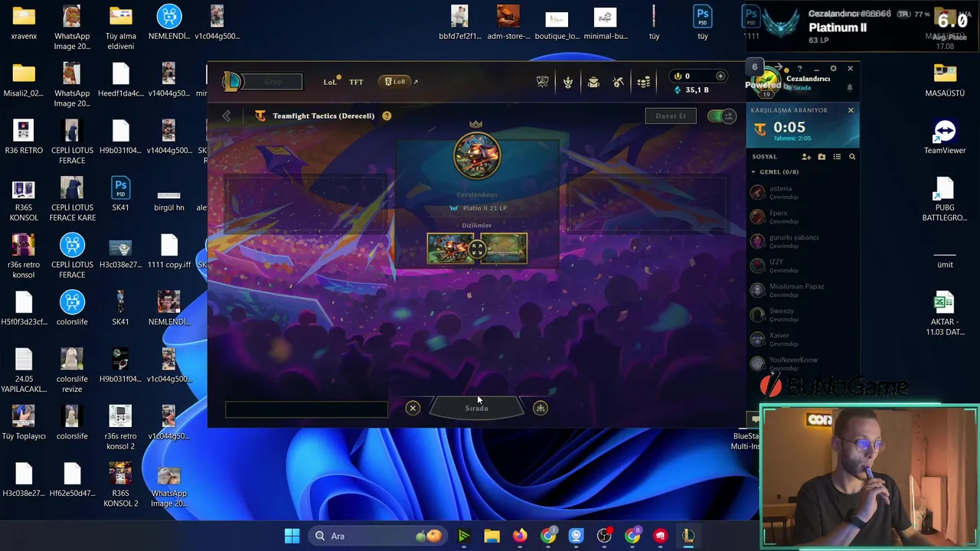The image size is (980, 551).
Task: Click the taskbar Ara search box
Action: pyautogui.click(x=379, y=536)
